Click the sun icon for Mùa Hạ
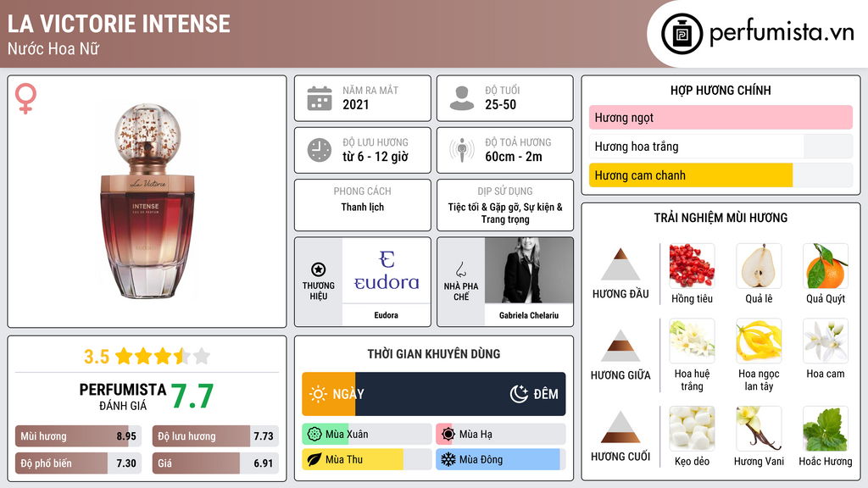The image size is (868, 488). (x=448, y=435)
